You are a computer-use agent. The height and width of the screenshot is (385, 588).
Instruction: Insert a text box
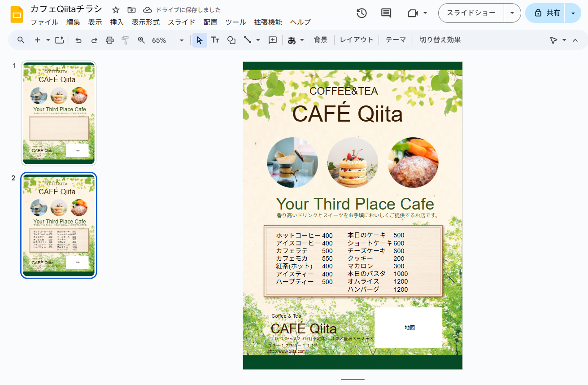215,40
